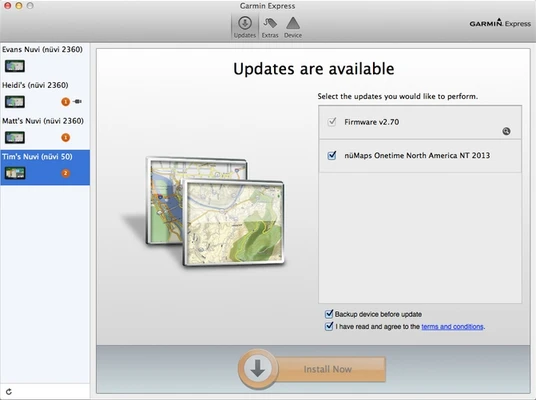The height and width of the screenshot is (400, 536).
Task: Click the update count badge for Matt's Nuvi
Action: coord(65,137)
